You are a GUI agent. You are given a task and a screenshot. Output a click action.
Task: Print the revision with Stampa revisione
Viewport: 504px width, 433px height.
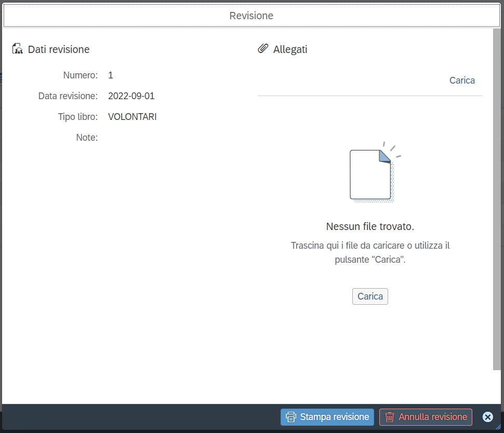pyautogui.click(x=327, y=417)
